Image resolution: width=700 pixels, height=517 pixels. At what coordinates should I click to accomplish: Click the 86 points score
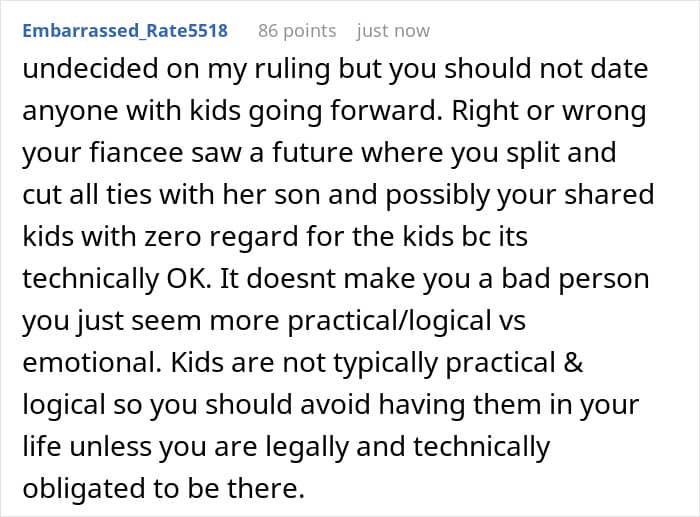tap(298, 30)
